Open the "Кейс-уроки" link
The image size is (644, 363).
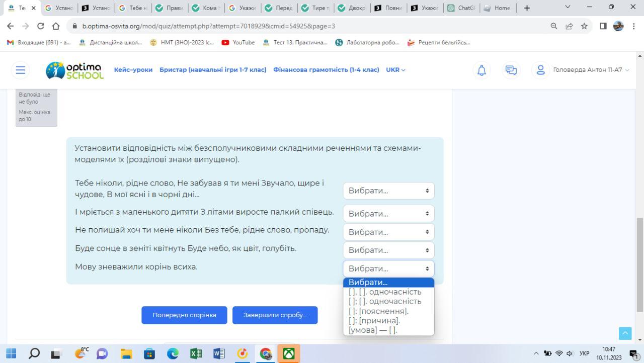pos(133,70)
